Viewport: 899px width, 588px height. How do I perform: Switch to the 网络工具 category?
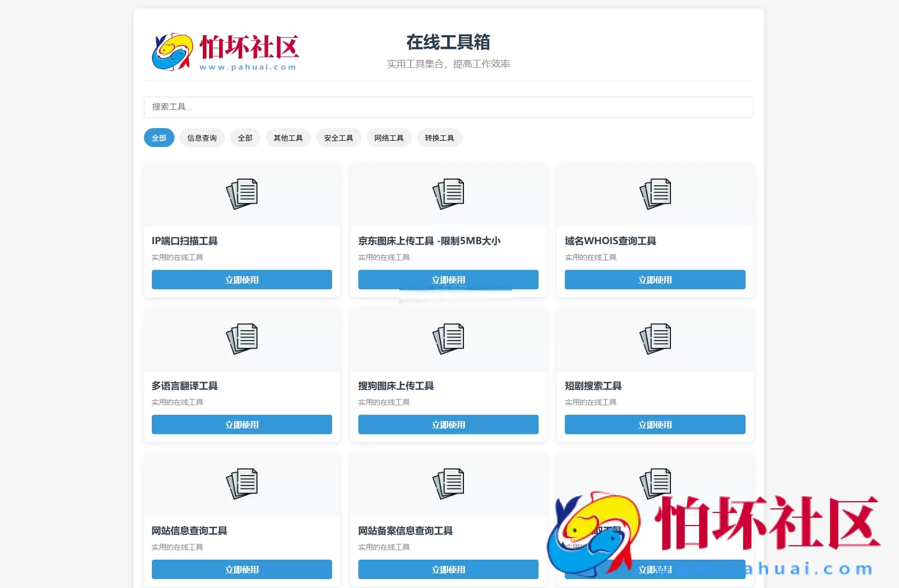point(389,138)
